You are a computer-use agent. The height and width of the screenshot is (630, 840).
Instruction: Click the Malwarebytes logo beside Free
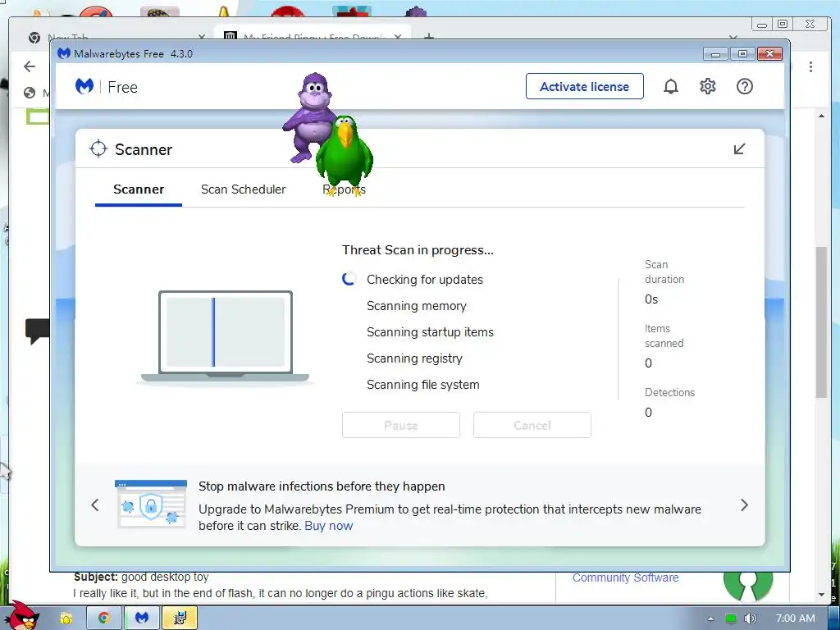coord(84,86)
